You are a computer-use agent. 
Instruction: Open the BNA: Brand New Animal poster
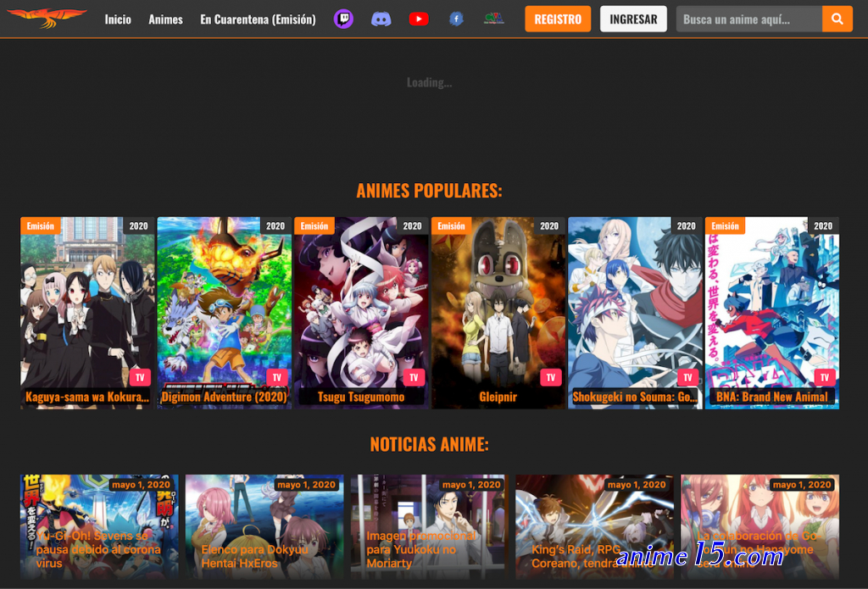(771, 313)
